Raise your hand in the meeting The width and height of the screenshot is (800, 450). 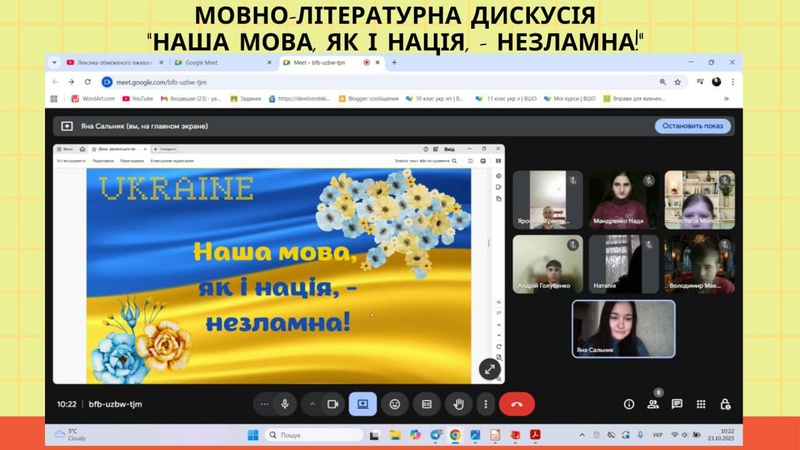click(458, 404)
